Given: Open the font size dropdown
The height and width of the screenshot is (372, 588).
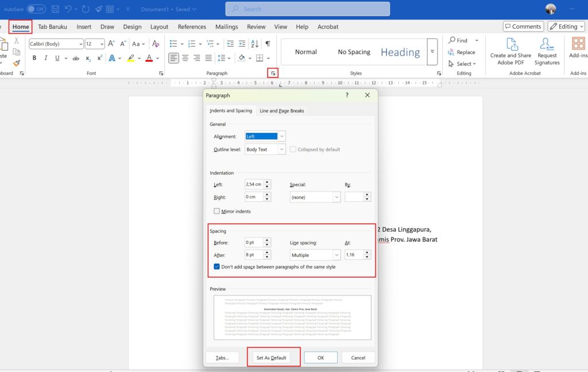Looking at the screenshot, I should click(x=102, y=44).
